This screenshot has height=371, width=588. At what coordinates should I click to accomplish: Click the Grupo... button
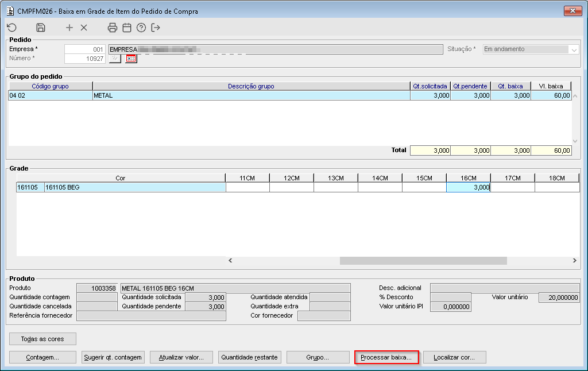318,357
